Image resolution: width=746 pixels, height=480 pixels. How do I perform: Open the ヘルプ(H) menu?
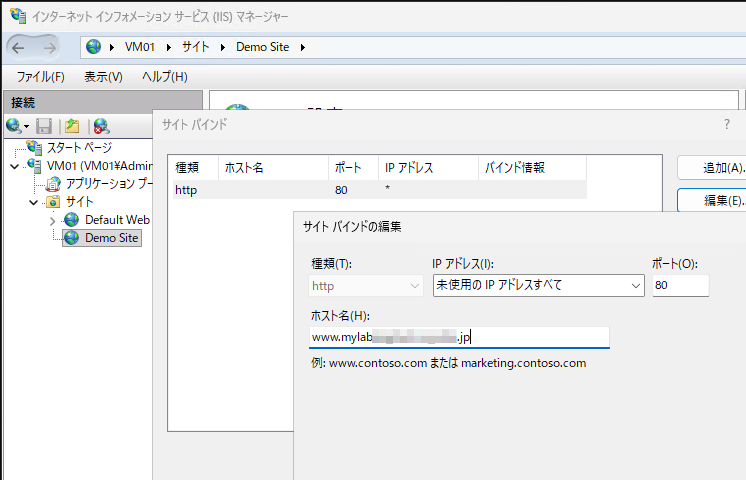click(165, 77)
